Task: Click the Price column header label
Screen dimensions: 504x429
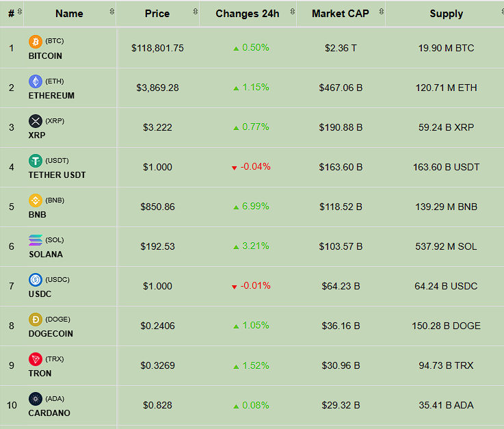Action: pyautogui.click(x=157, y=14)
